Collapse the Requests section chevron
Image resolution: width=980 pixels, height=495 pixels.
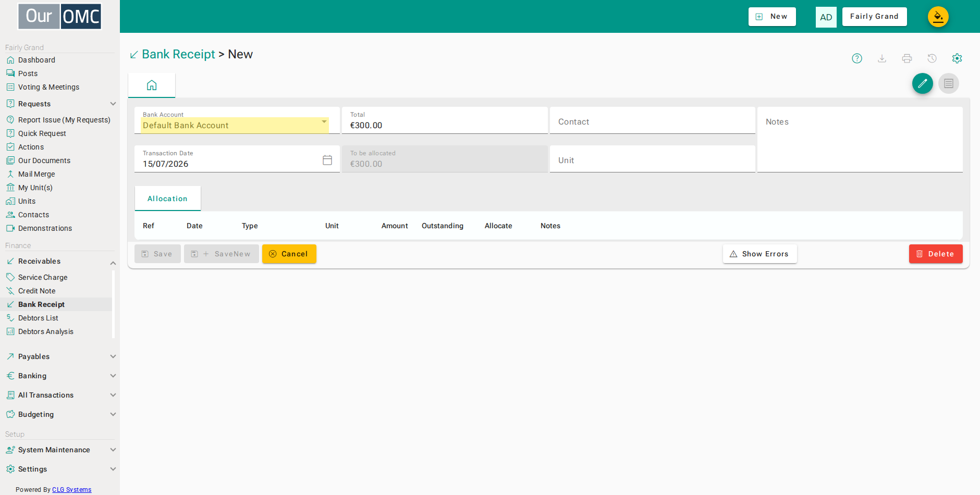coord(113,104)
